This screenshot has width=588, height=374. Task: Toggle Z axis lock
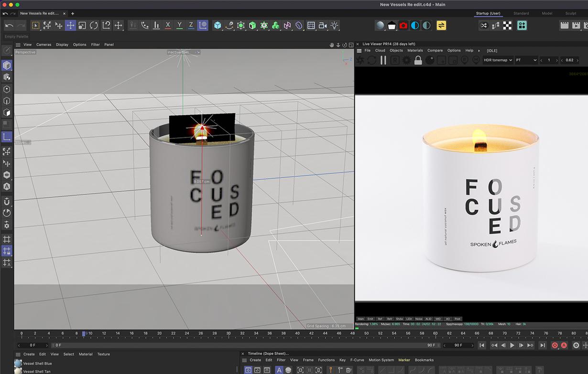191,25
